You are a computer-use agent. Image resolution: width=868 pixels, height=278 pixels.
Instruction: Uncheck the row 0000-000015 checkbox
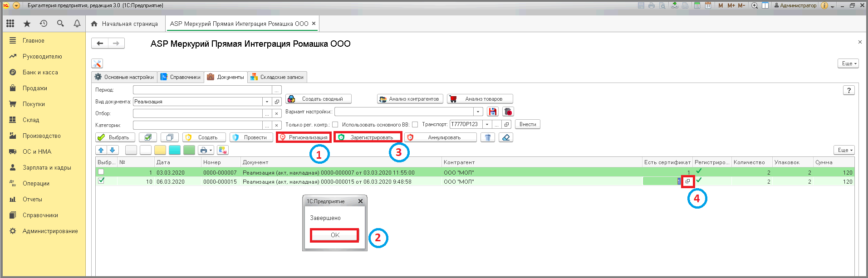point(101,180)
